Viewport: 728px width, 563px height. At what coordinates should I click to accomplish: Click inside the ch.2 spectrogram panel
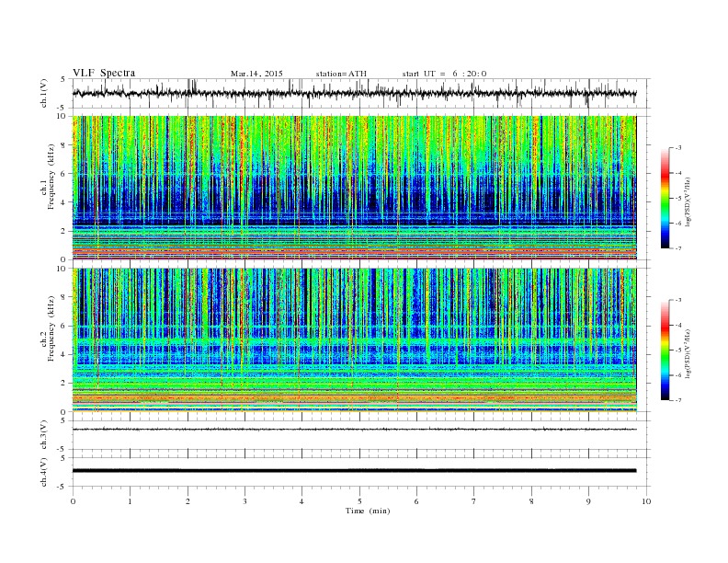tap(354, 340)
